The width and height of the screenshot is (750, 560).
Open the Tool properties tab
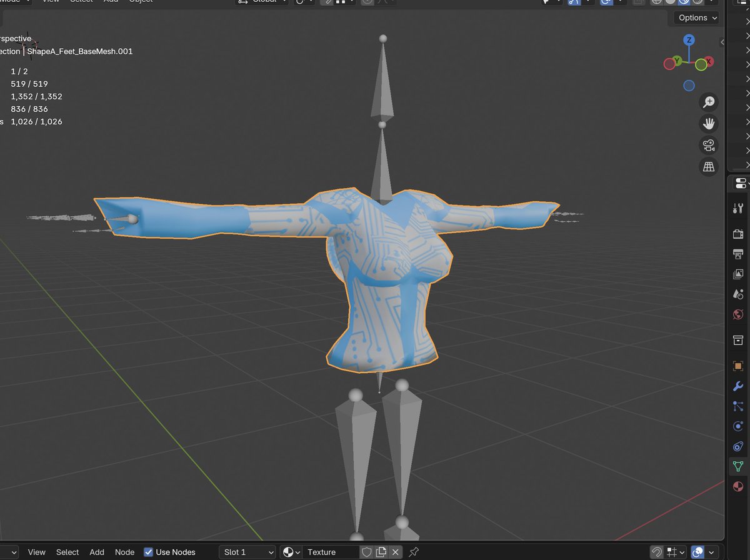coord(738,208)
